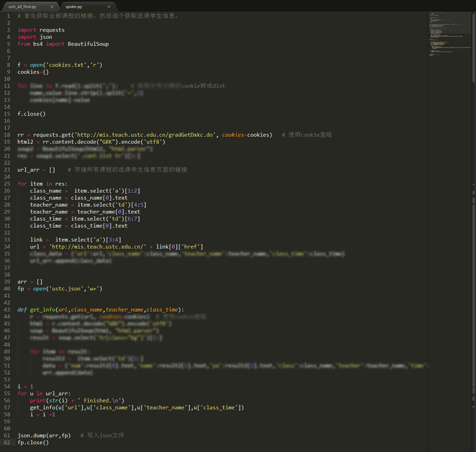The width and height of the screenshot is (476, 452).
Task: Click line number 62 in gutter
Action: pos(7,443)
